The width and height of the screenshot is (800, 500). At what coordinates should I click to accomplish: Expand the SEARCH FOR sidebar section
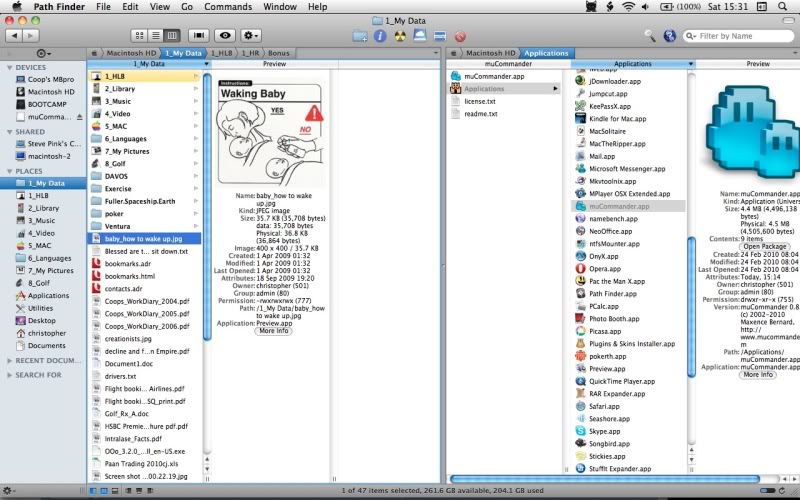(x=9, y=374)
